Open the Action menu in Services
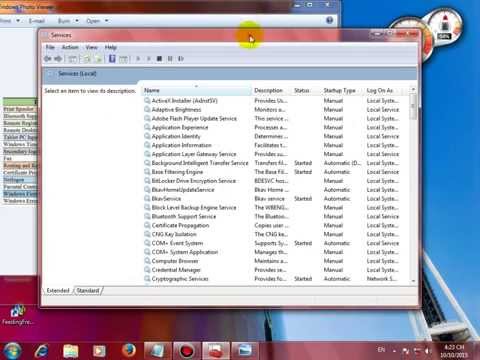 point(70,47)
